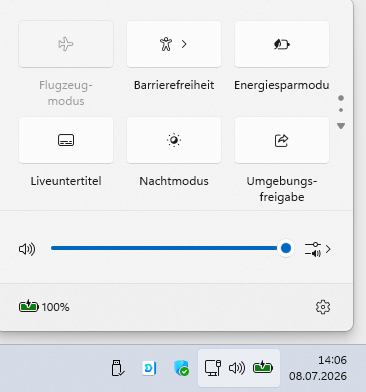Click the network monitor icon in taskbar

click(x=213, y=368)
